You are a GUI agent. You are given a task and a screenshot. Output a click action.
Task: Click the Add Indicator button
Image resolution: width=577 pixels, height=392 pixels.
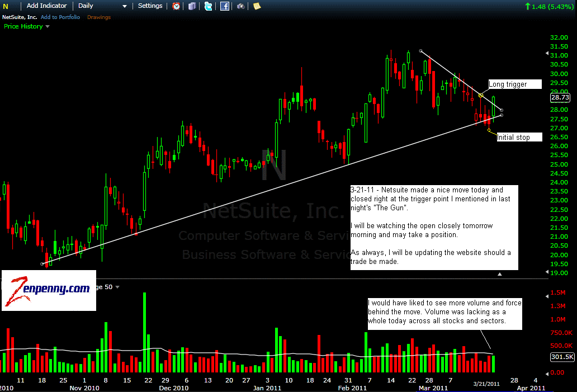[x=47, y=6]
